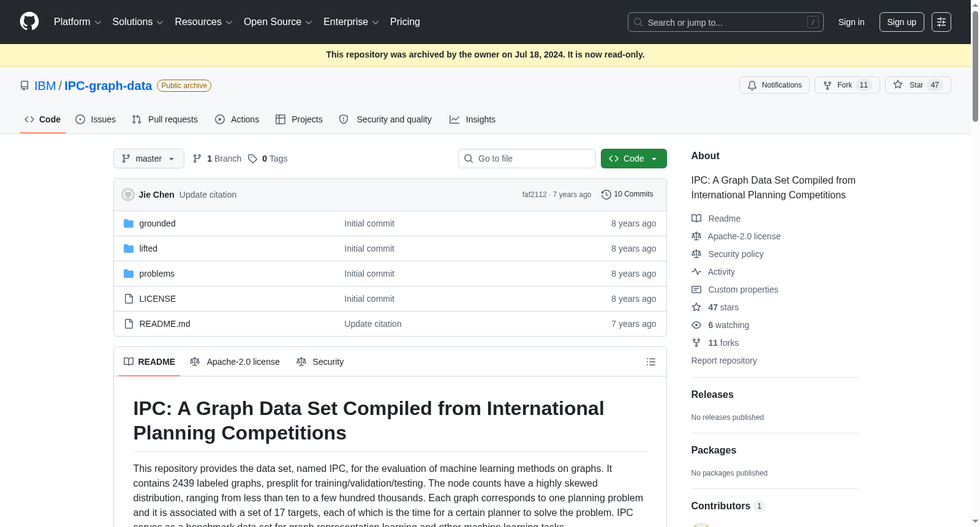The width and height of the screenshot is (980, 527).
Task: Expand the Platform menu
Action: 78,22
